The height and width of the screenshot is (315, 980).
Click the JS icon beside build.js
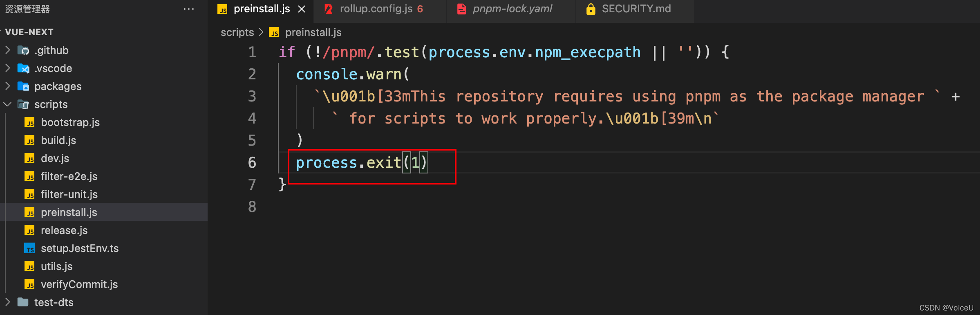click(29, 140)
